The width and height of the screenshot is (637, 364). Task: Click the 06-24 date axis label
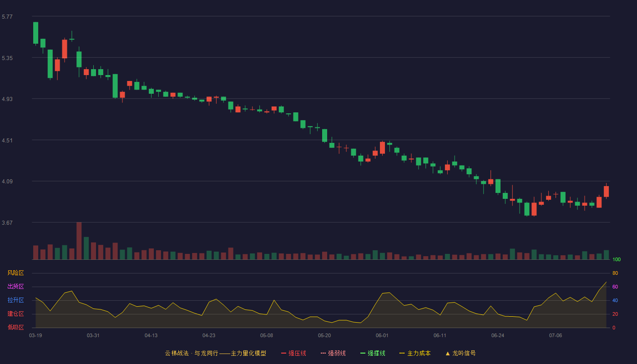pos(498,335)
